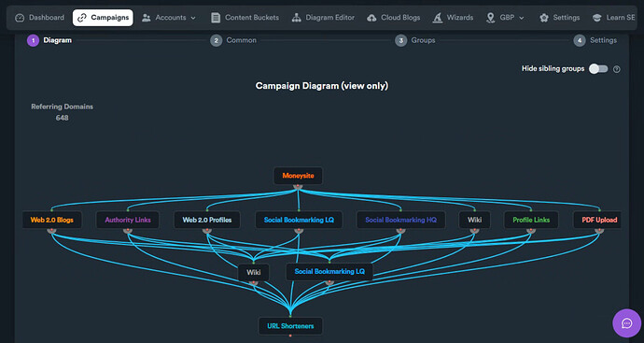Go to step 1 Diagram
The height and width of the screenshot is (343, 644).
click(49, 40)
